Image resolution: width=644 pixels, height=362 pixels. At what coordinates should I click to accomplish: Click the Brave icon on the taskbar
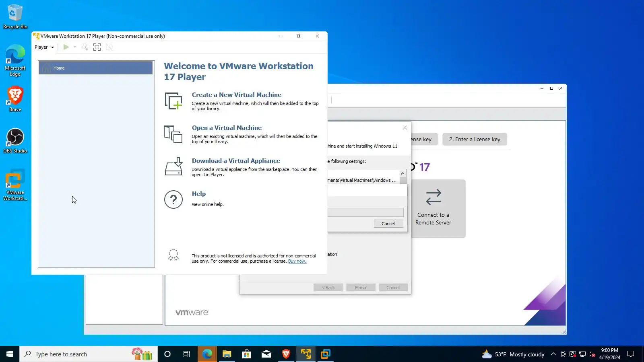coord(286,354)
